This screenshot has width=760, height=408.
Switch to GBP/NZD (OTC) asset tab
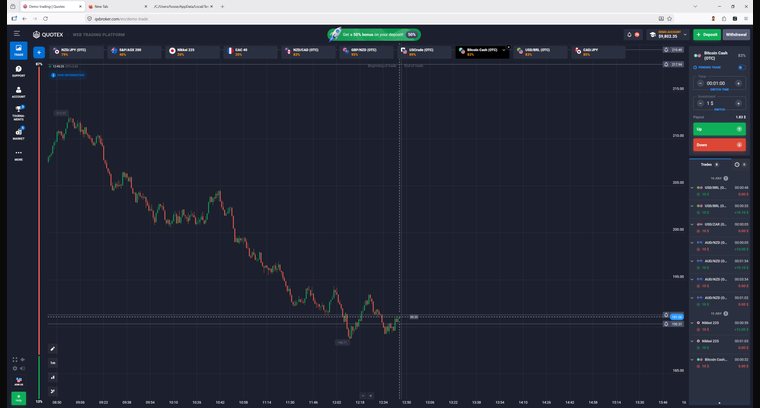coord(366,52)
